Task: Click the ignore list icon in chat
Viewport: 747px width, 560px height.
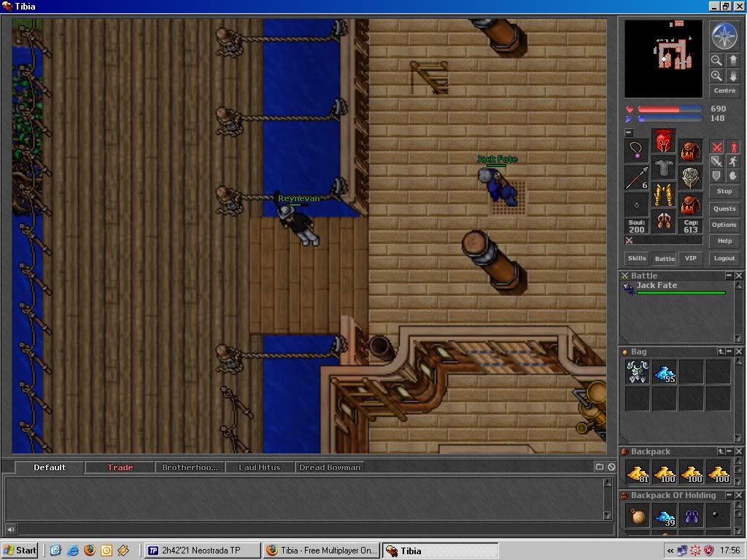Action: point(611,467)
